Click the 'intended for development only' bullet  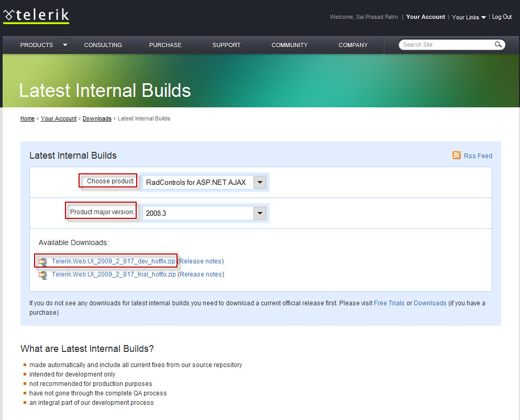pyautogui.click(x=72, y=374)
